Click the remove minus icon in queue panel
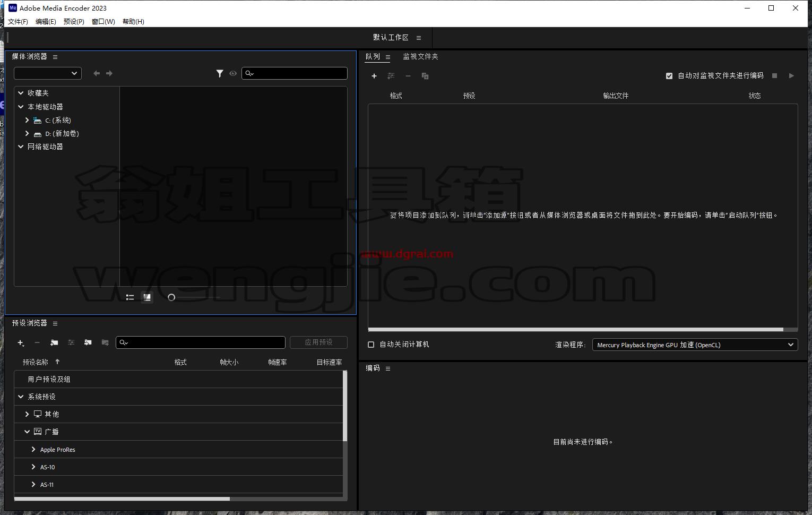Screen dimensions: 812x515 (408, 76)
